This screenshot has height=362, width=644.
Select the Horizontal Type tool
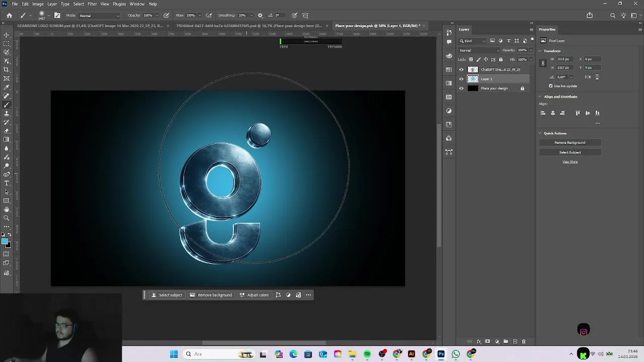[7, 183]
